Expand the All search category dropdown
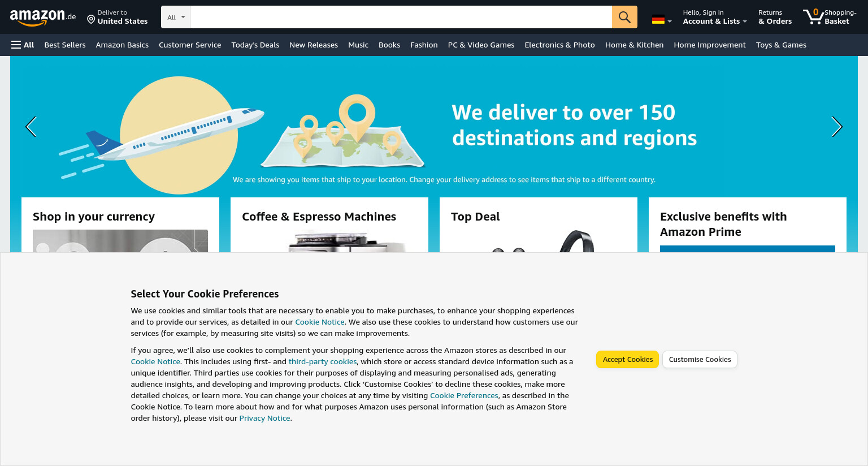The image size is (868, 466). click(x=176, y=17)
